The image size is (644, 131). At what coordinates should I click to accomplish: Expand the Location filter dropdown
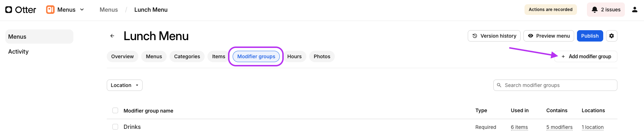(x=124, y=85)
